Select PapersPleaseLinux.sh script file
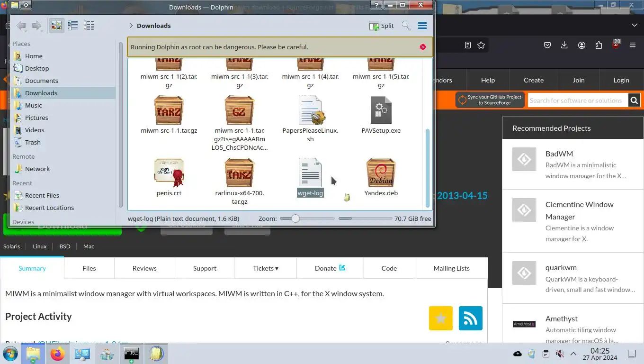The image size is (644, 364). click(x=310, y=110)
